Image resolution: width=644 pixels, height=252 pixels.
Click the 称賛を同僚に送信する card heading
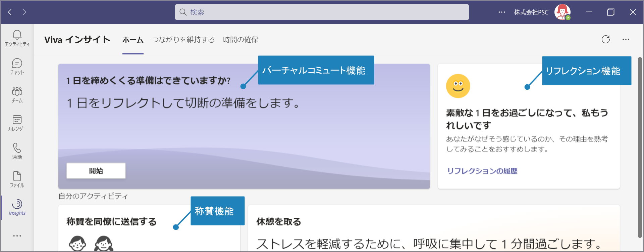111,222
